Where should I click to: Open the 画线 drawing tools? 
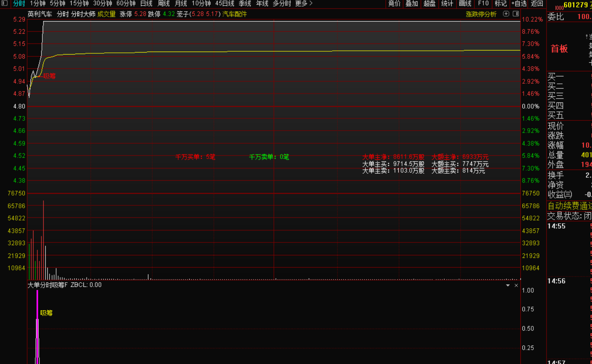pos(465,4)
